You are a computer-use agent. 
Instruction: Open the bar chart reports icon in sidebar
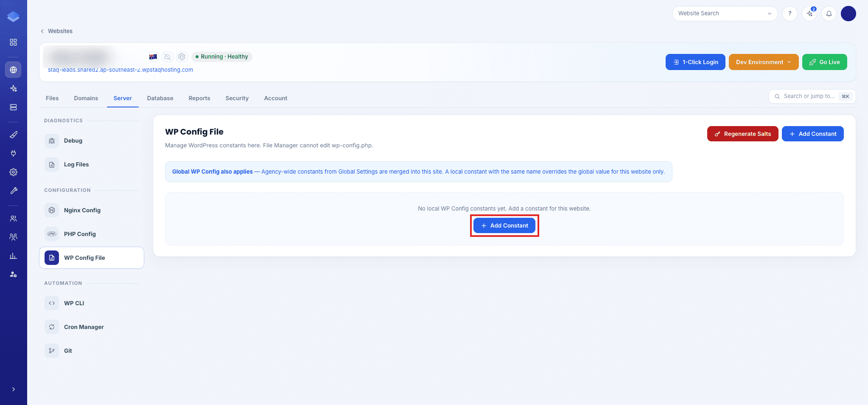(13, 256)
